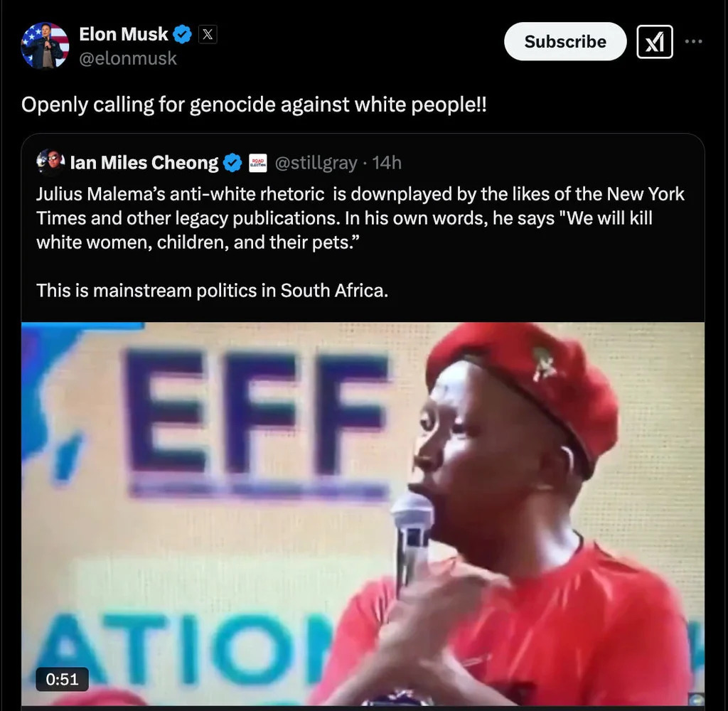The width and height of the screenshot is (728, 711).
Task: Open the Grok explain-post icon
Action: [655, 42]
